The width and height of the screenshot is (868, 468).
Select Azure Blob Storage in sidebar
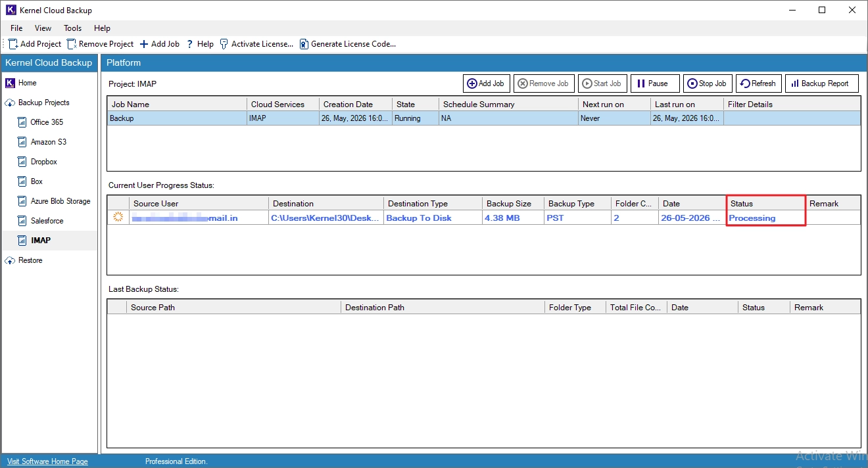(x=60, y=201)
